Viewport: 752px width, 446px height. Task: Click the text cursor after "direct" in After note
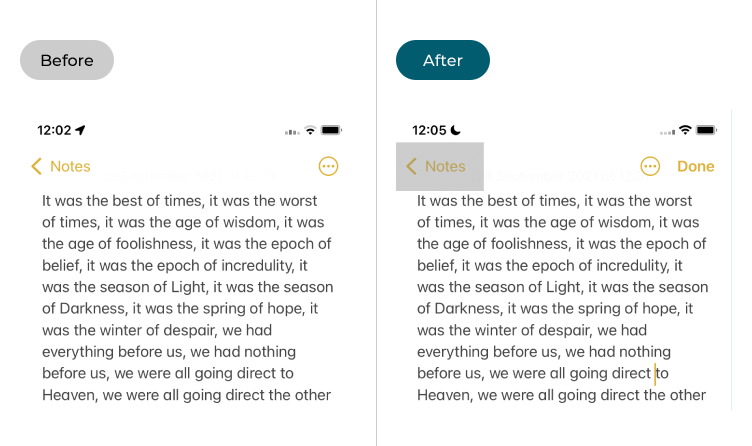(x=655, y=374)
